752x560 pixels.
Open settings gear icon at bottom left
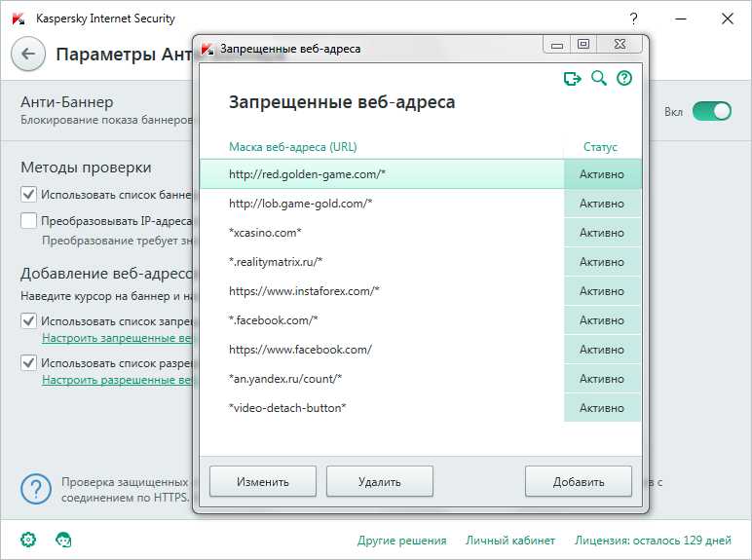tap(28, 540)
